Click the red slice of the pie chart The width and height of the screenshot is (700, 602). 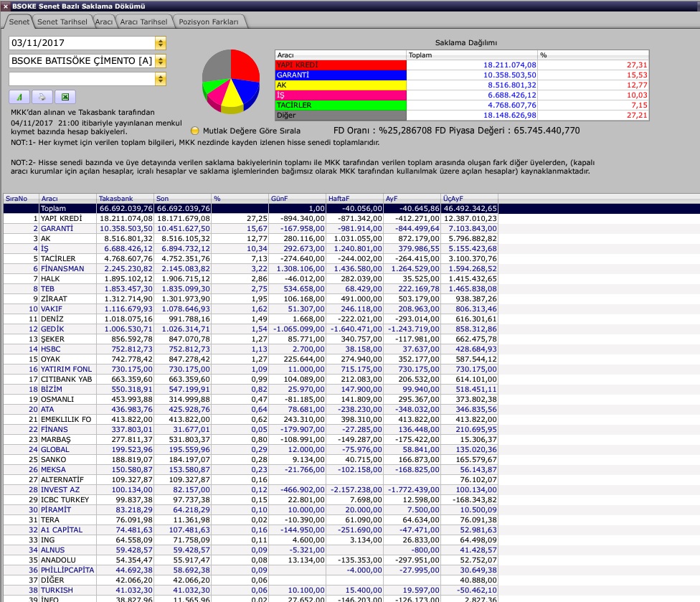[x=244, y=66]
